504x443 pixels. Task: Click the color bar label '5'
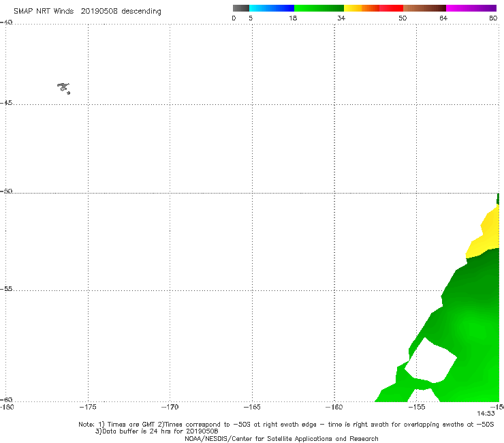[251, 18]
